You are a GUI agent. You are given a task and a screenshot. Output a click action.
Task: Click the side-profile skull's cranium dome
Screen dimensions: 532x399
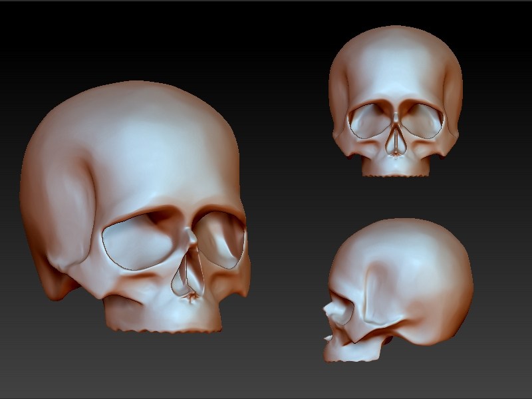[406, 239]
